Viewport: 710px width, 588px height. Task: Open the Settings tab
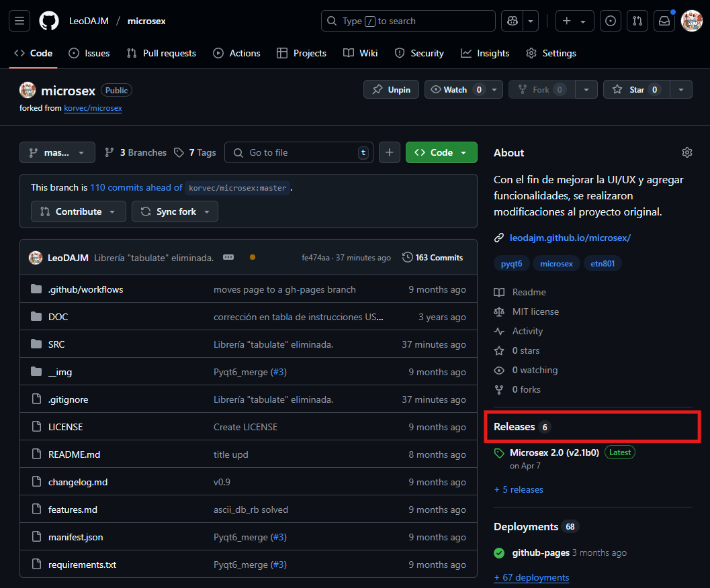click(x=551, y=54)
